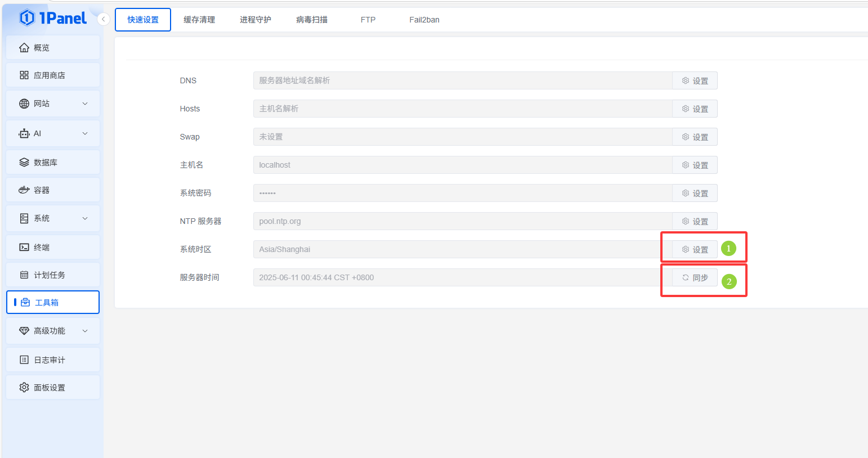
Task: Open the 概览 home icon in sidebar
Action: pos(24,48)
